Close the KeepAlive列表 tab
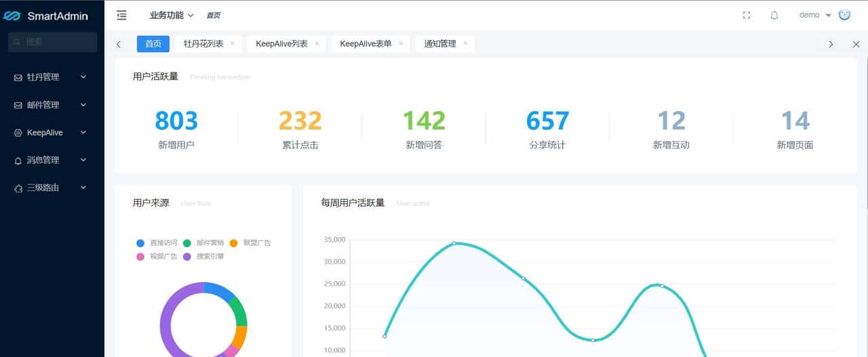This screenshot has width=868, height=357. point(317,43)
